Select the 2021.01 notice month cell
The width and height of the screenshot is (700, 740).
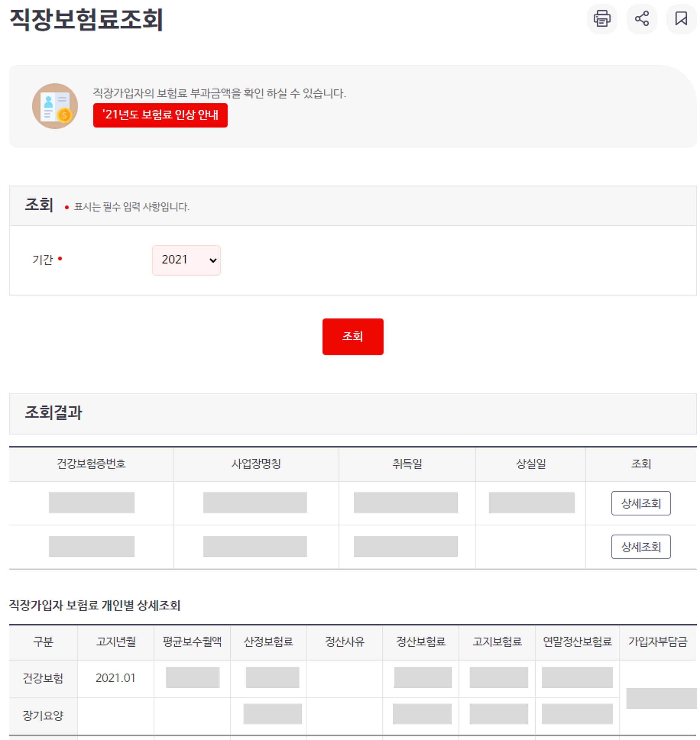point(115,678)
